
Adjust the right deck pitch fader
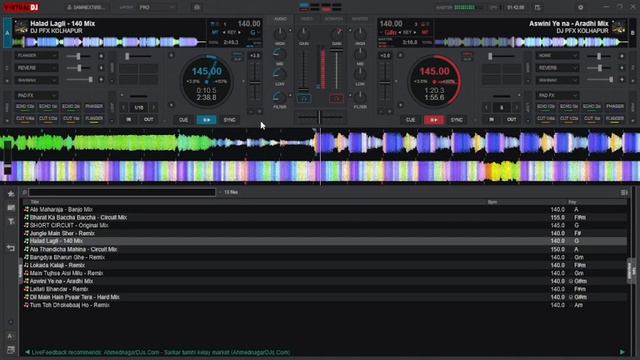[385, 83]
